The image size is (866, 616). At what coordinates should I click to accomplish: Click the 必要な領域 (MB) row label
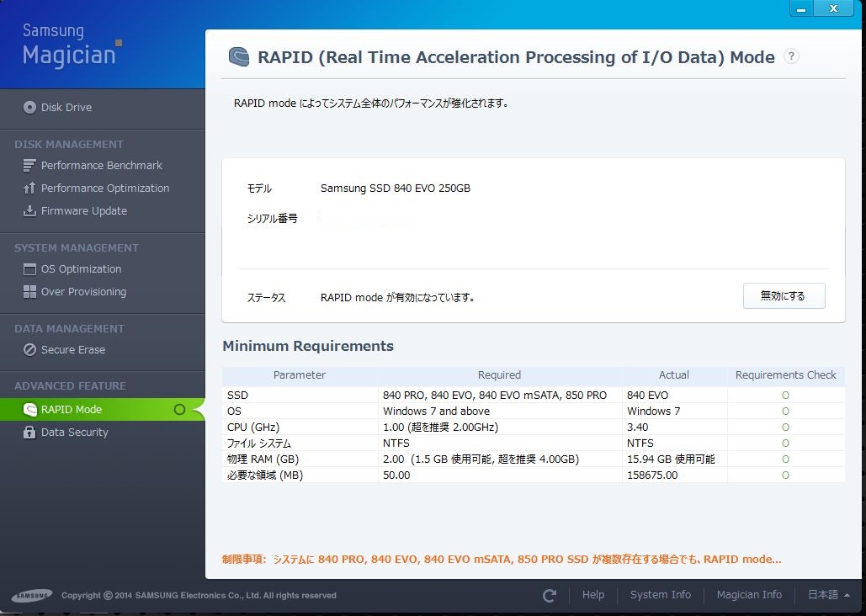(x=265, y=475)
